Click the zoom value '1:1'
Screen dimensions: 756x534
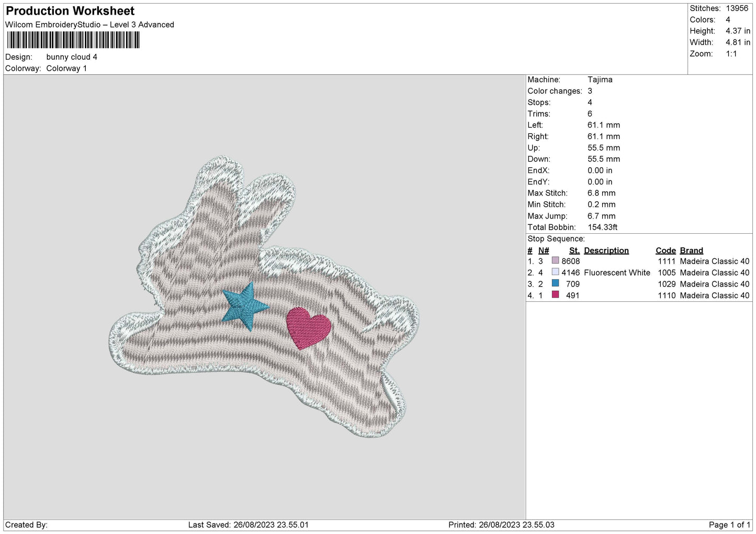(x=731, y=54)
